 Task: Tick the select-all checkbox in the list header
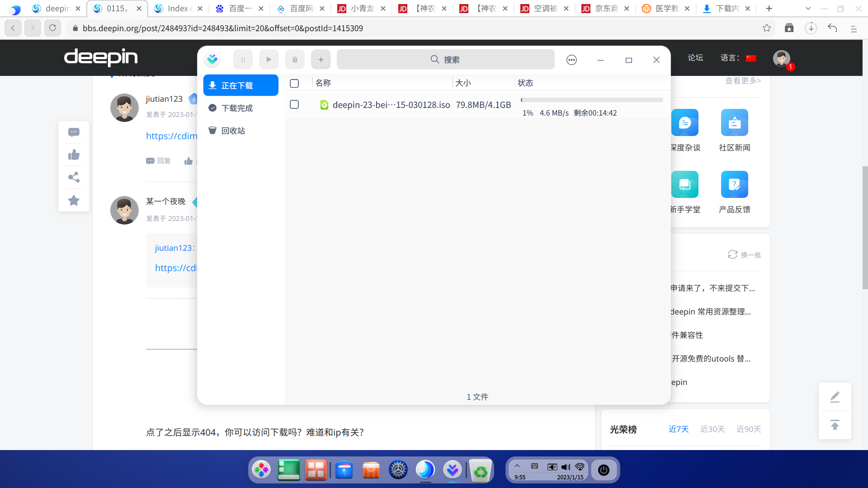coord(294,83)
